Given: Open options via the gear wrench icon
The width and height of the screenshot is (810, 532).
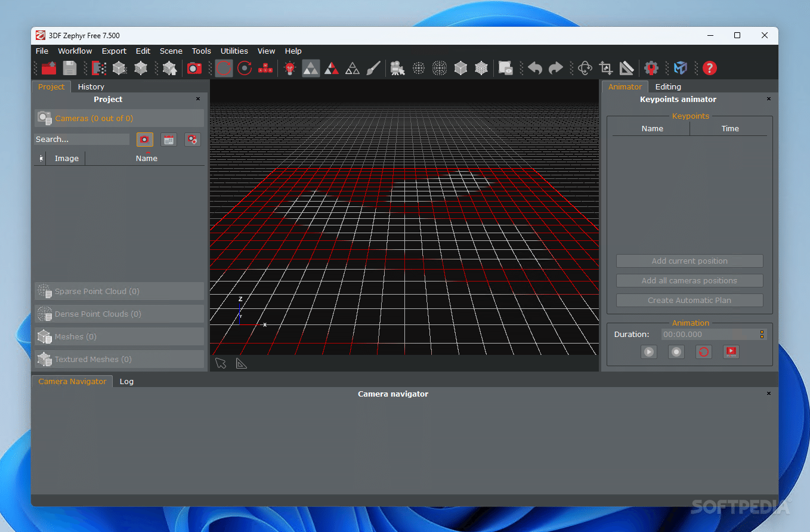Looking at the screenshot, I should click(x=651, y=68).
